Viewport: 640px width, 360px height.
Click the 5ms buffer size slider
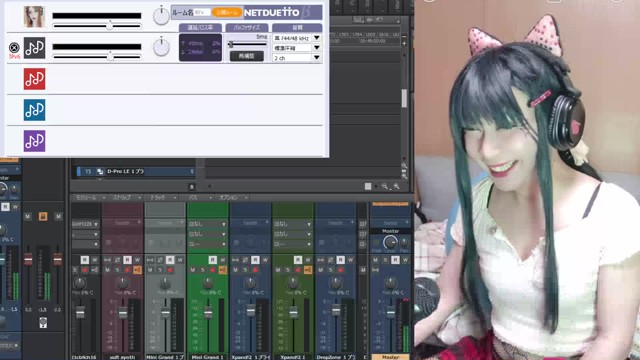point(247,44)
